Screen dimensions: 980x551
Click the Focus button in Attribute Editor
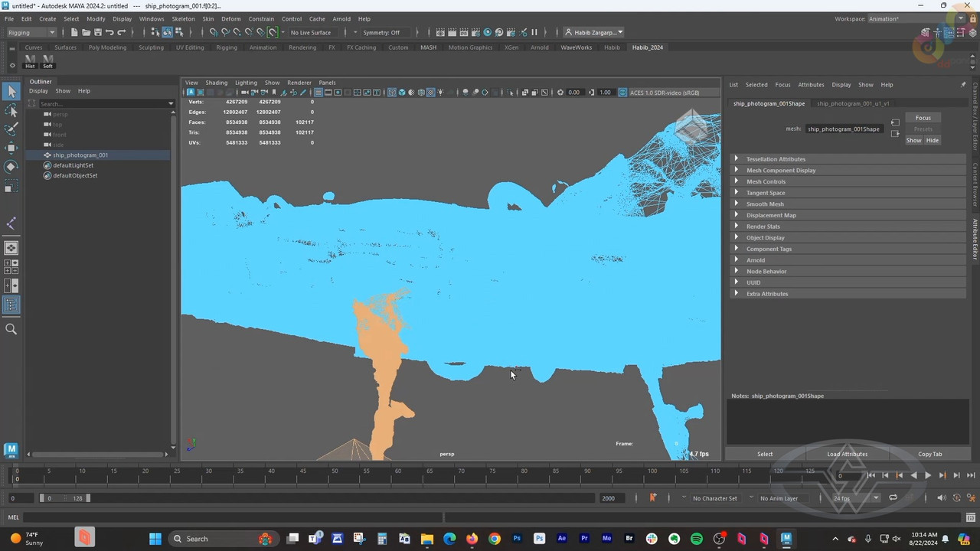click(923, 118)
